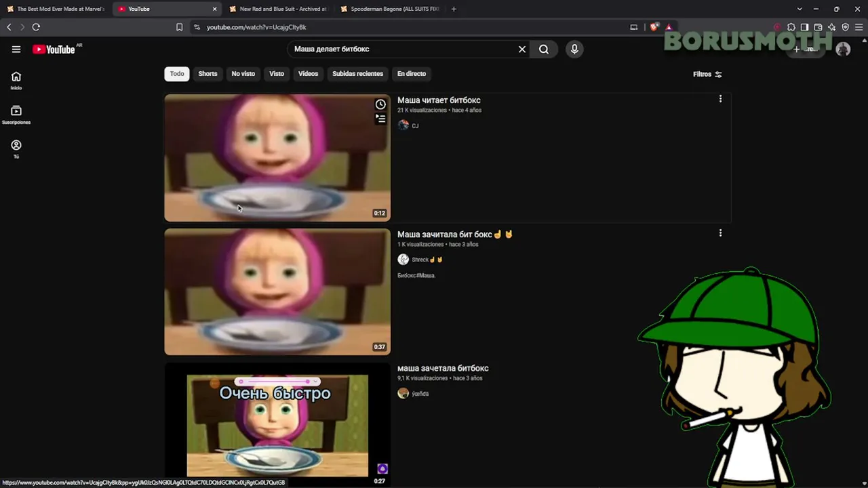Open the Brave Wallet icon
The height and width of the screenshot is (488, 868).
click(x=818, y=27)
